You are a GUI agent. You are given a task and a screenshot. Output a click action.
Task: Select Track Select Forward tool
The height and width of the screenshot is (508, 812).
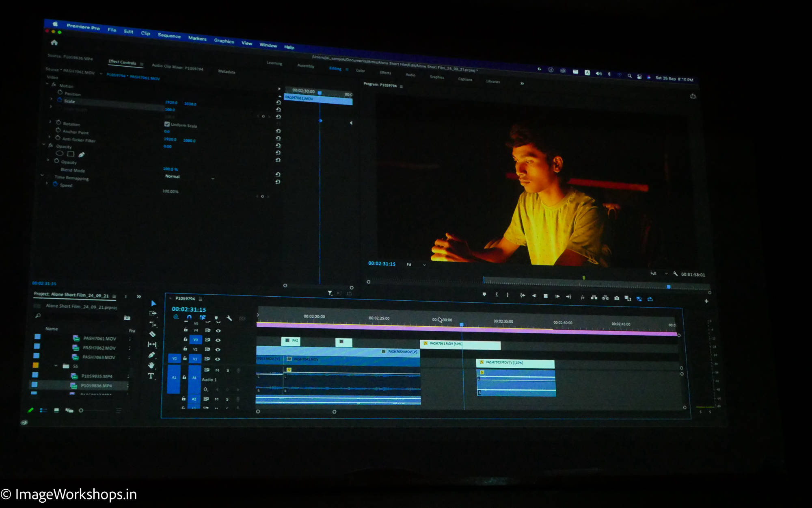(153, 313)
